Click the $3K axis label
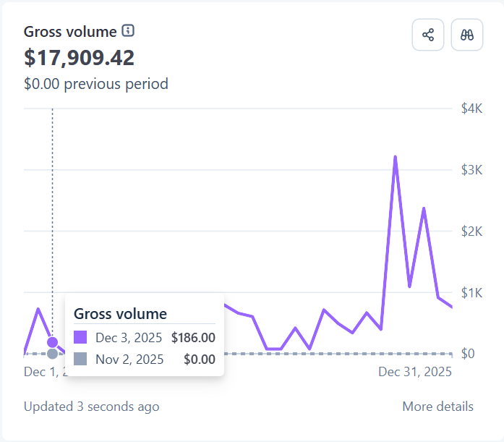504x442 pixels. [x=471, y=170]
